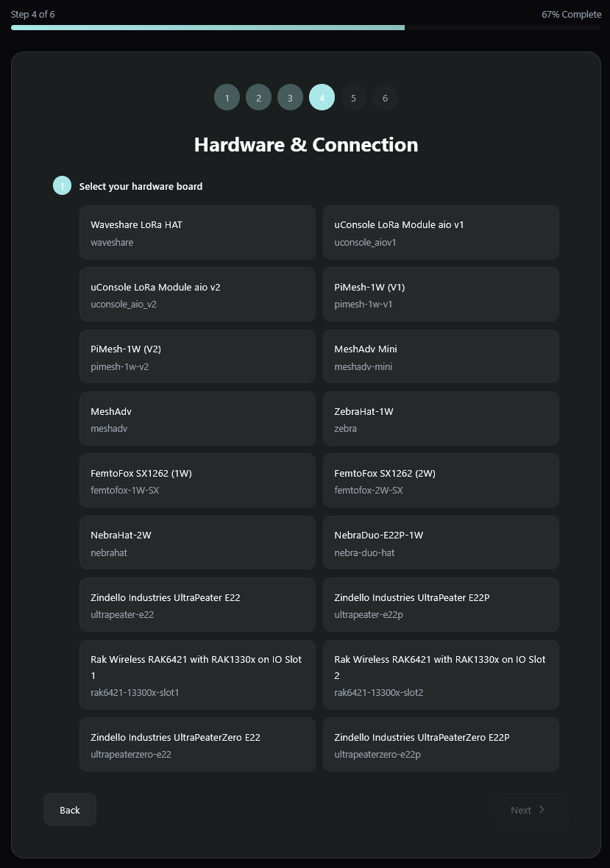The height and width of the screenshot is (868, 610).
Task: Choose the NebraHat-2W board
Action: tap(197, 543)
